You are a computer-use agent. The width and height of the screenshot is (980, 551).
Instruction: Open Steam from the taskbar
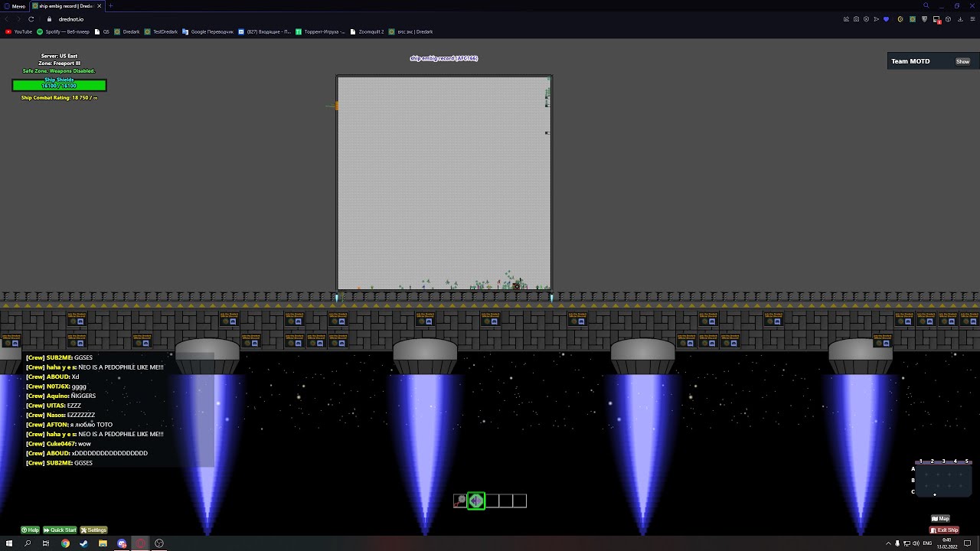[83, 543]
